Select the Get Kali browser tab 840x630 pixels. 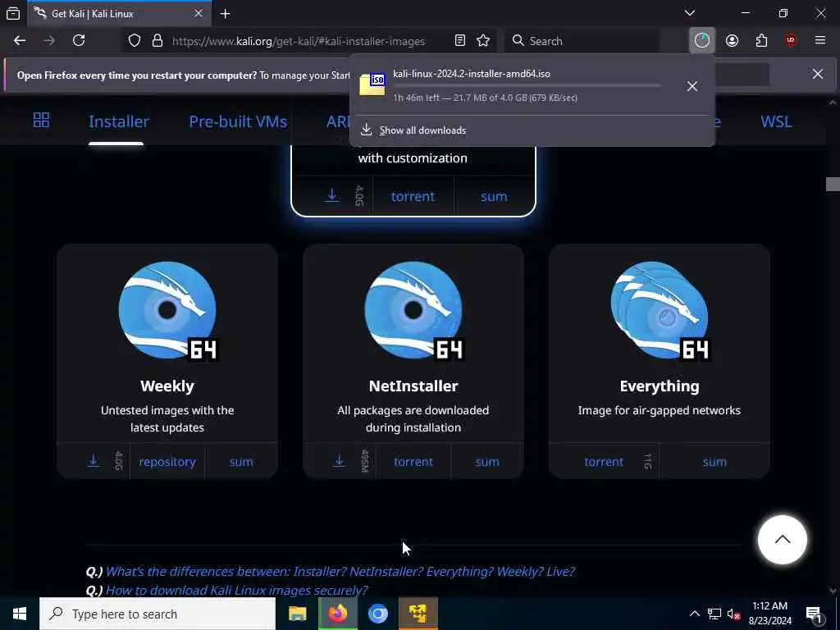(119, 14)
